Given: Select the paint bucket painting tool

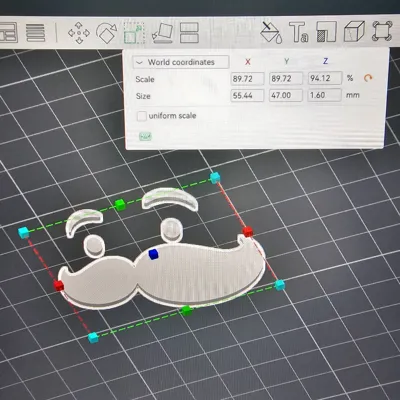Looking at the screenshot, I should click(x=271, y=33).
